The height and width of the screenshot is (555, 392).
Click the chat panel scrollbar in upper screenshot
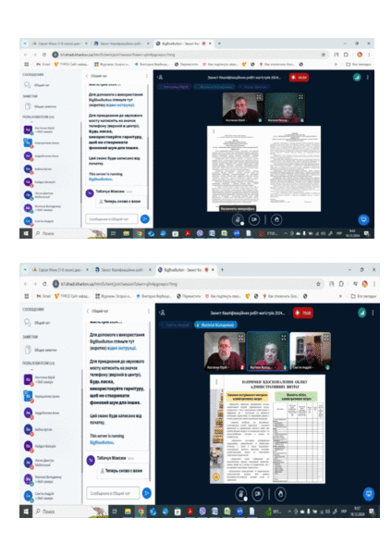148,147
